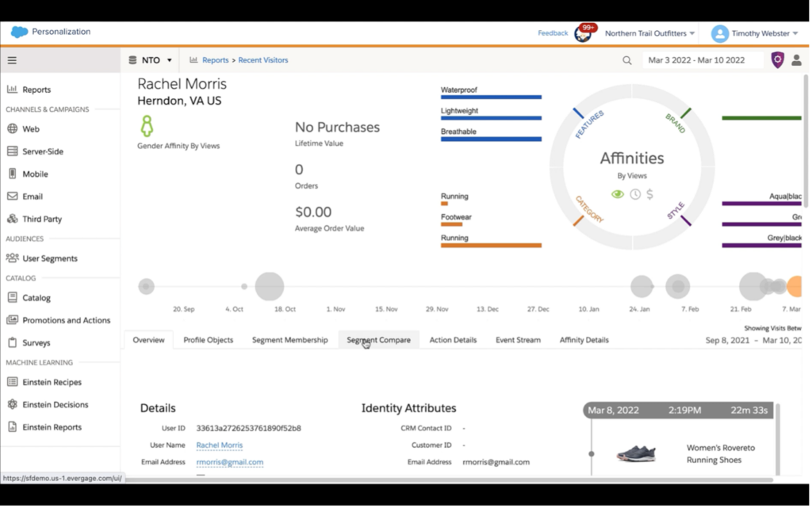Select the Overview tab
The height and width of the screenshot is (508, 812).
tap(148, 340)
